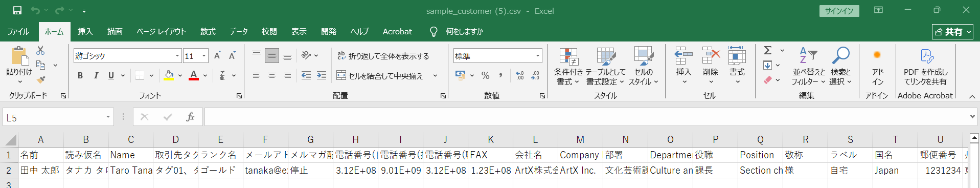This screenshot has width=980, height=188.
Task: Open テーブルとして書式設定 table format
Action: (605, 66)
